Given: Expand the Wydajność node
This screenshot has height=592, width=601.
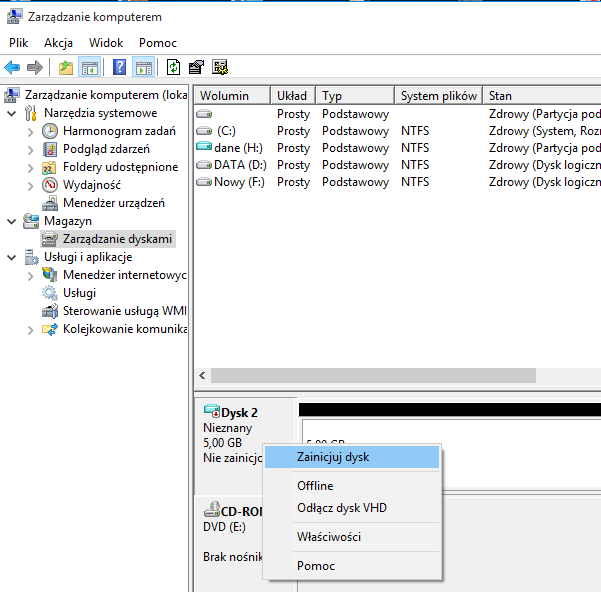Looking at the screenshot, I should (31, 186).
